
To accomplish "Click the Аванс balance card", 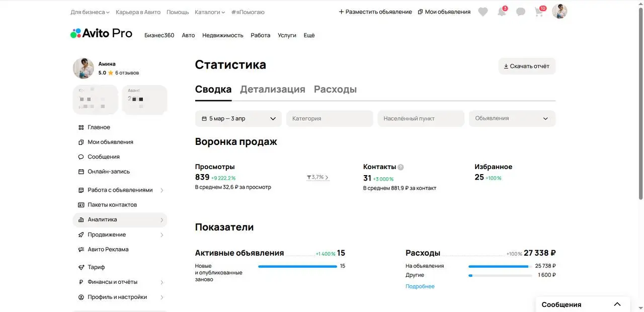I will (x=144, y=99).
